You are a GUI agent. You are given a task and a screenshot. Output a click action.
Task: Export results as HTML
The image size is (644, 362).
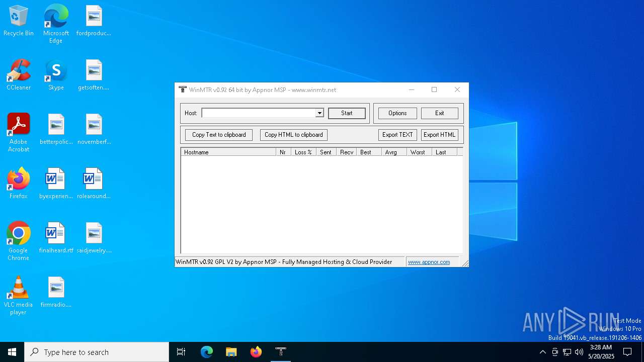click(440, 135)
